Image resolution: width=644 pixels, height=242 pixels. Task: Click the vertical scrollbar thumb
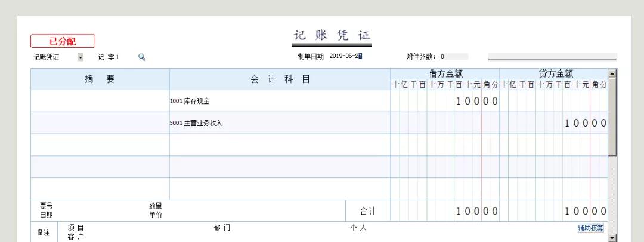[612, 117]
